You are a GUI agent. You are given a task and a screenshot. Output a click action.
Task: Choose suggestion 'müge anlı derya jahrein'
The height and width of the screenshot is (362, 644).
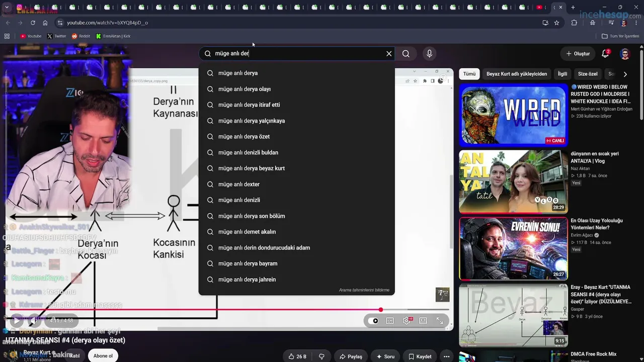pyautogui.click(x=297, y=280)
